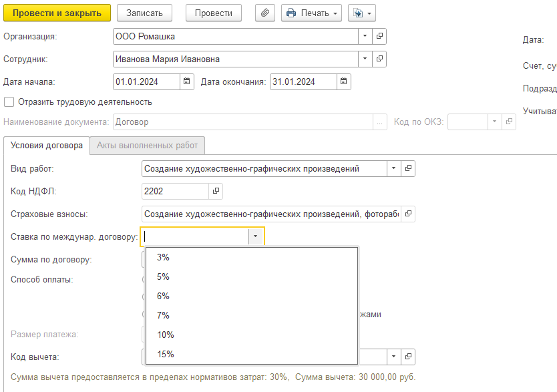
Task: Expand the Организация dropdown arrow
Action: click(x=365, y=36)
